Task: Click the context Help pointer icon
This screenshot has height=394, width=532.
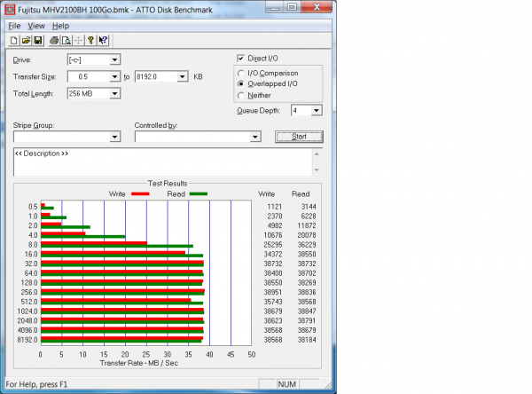Action: pyautogui.click(x=103, y=41)
